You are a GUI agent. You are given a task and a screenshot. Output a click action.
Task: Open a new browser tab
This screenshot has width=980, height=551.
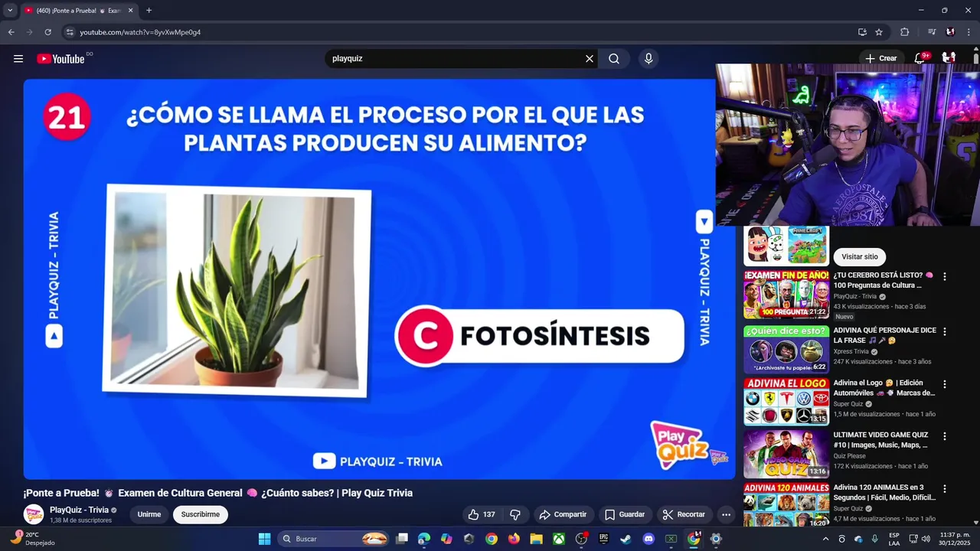[x=149, y=11]
